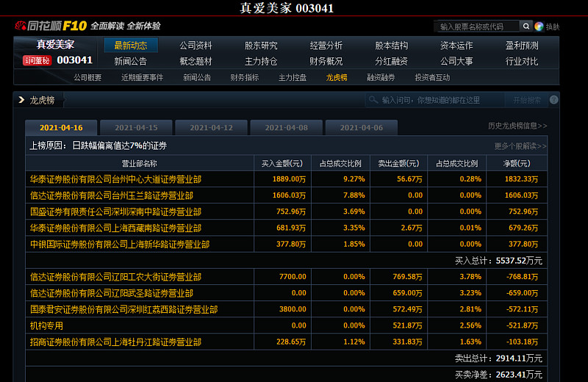Image resolution: width=588 pixels, height=382 pixels.
Task: Click the 卖出金额(元) column header
Action: pyautogui.click(x=398, y=163)
